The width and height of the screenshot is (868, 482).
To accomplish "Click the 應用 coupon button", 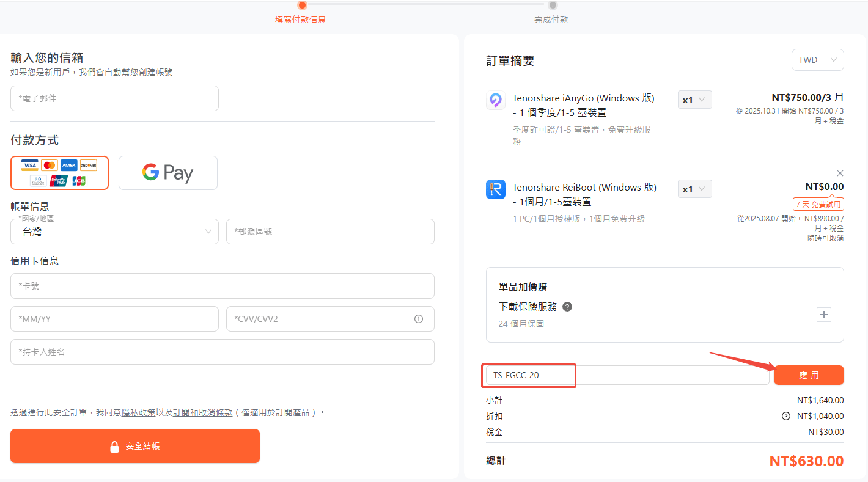I will coord(809,375).
